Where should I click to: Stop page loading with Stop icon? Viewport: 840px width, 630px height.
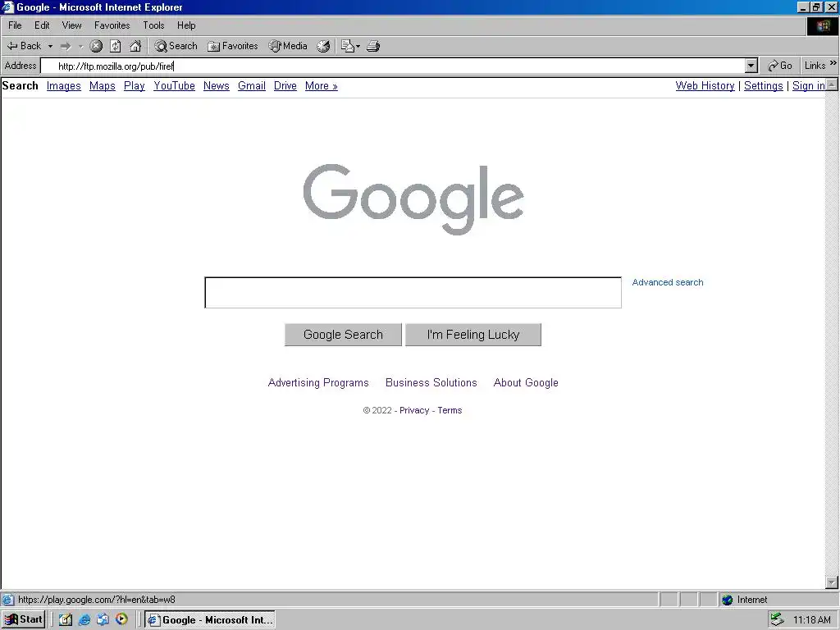[x=96, y=46]
